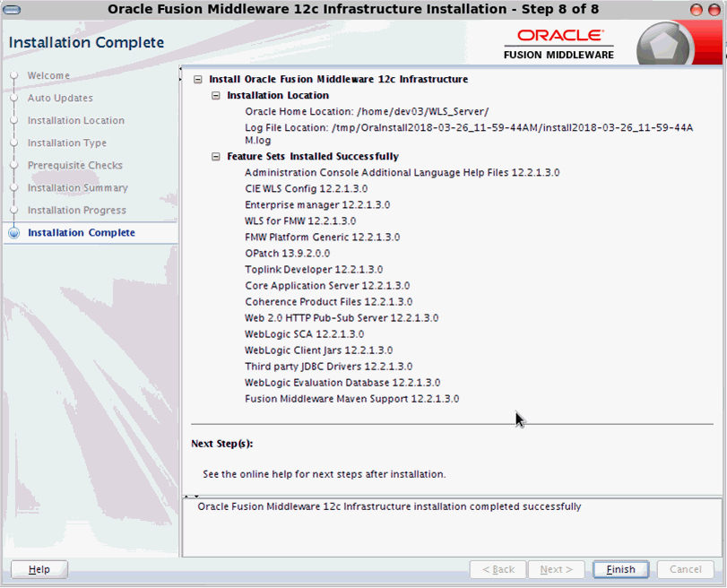Screen dimensions: 727x588
Task: Select the Oracle Home Location row
Action: point(367,112)
